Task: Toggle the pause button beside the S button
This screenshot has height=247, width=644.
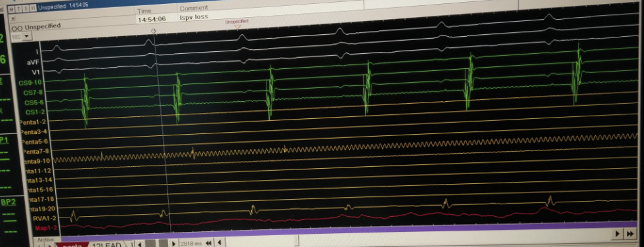Action: point(33,9)
